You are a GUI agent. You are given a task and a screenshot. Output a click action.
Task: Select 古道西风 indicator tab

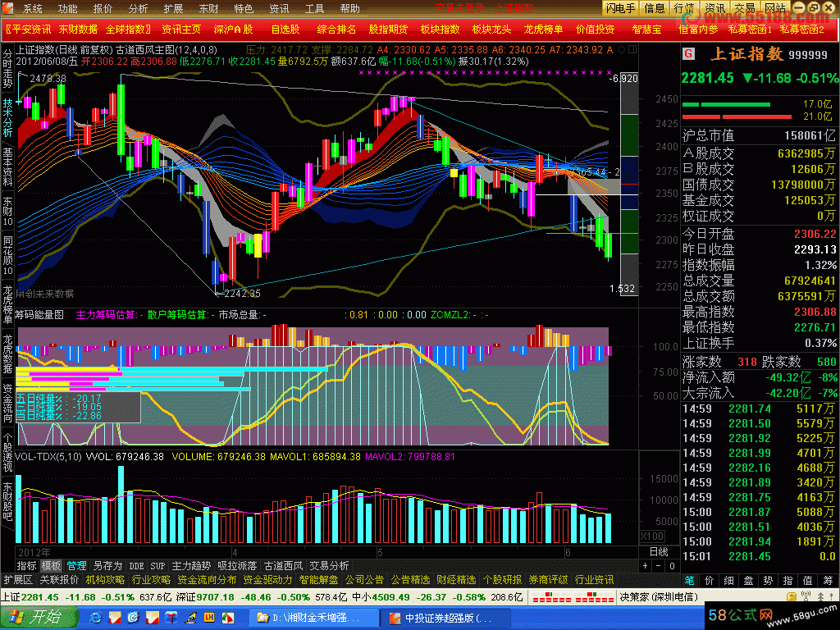(x=283, y=566)
